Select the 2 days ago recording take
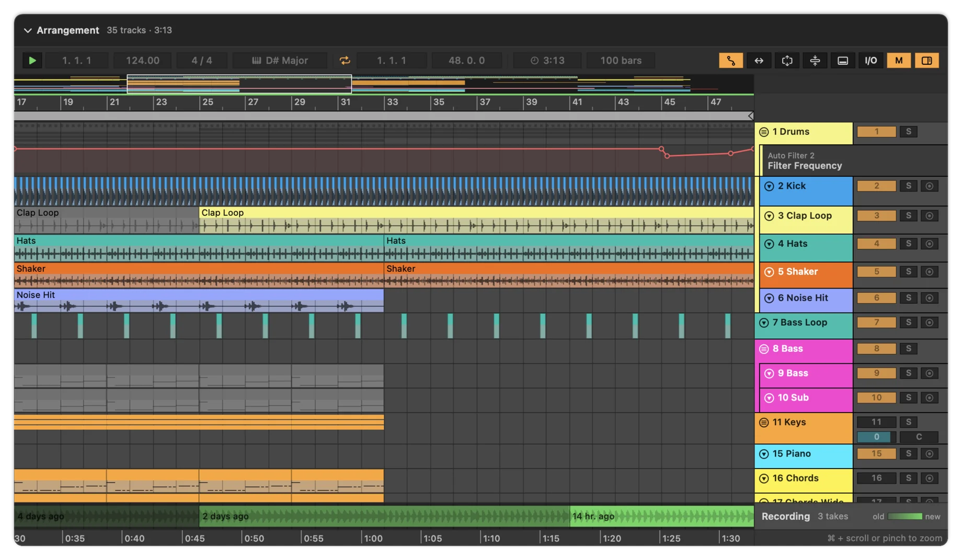The height and width of the screenshot is (560, 962). (384, 517)
